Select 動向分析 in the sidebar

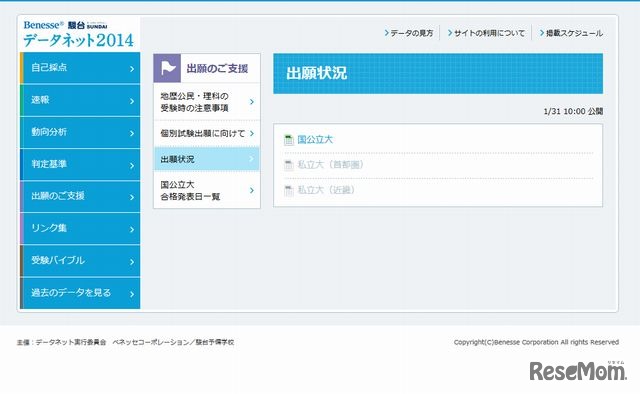coord(80,132)
